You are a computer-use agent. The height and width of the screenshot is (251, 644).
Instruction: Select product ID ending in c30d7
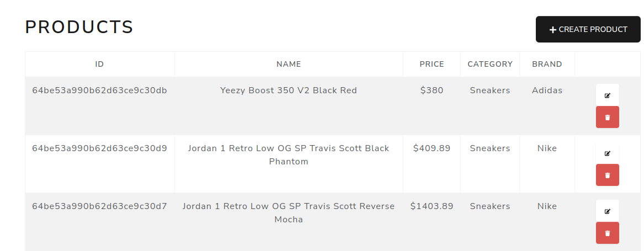click(x=99, y=206)
